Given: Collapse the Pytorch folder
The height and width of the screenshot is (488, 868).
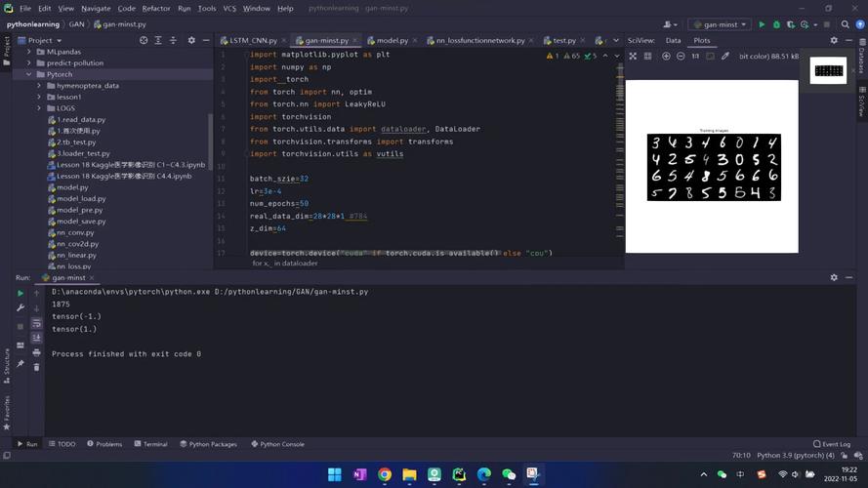Looking at the screenshot, I should point(28,74).
